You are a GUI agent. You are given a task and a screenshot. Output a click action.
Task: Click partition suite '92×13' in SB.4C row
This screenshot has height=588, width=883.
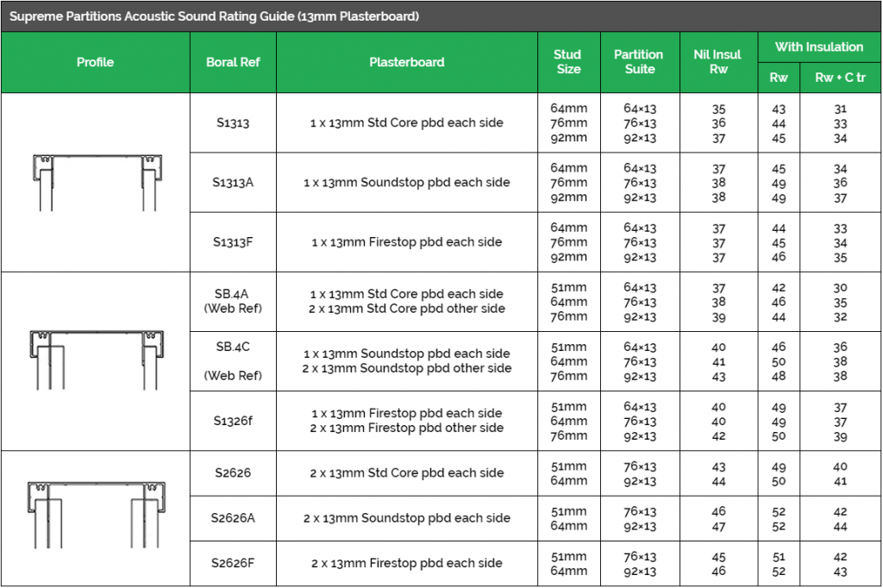[640, 377]
